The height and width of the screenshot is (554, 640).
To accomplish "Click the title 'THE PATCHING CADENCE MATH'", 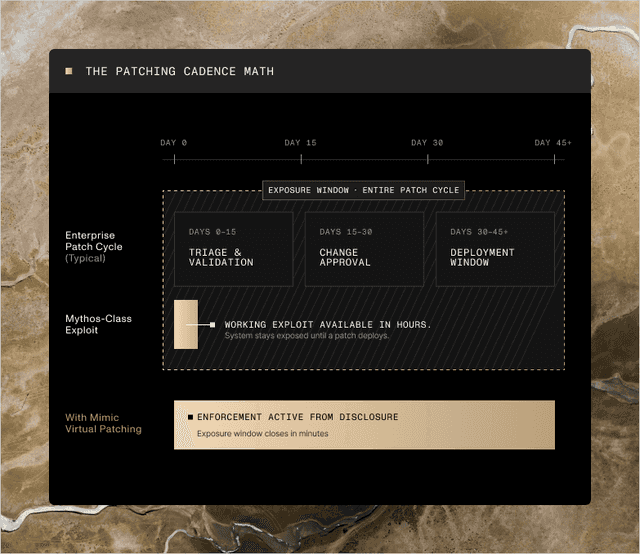I will pyautogui.click(x=180, y=71).
